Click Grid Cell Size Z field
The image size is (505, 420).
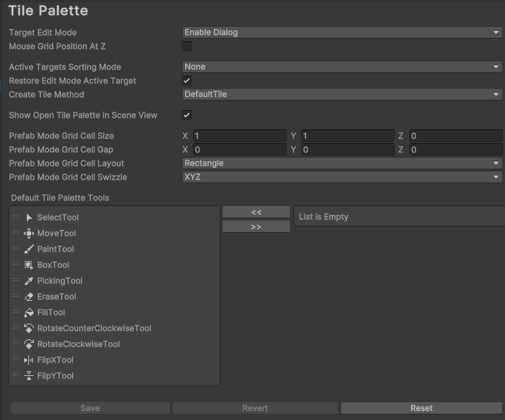pos(455,136)
